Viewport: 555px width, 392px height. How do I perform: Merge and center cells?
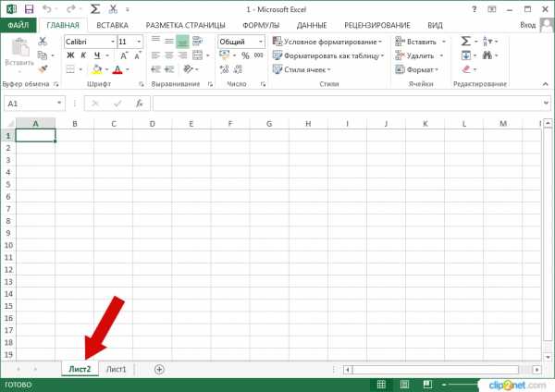pyautogui.click(x=197, y=55)
